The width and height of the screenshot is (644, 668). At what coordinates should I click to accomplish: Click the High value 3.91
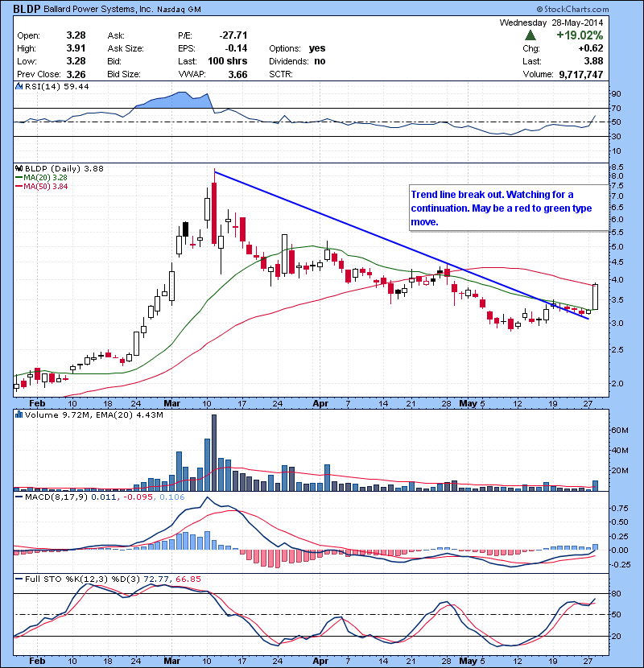pyautogui.click(x=76, y=48)
